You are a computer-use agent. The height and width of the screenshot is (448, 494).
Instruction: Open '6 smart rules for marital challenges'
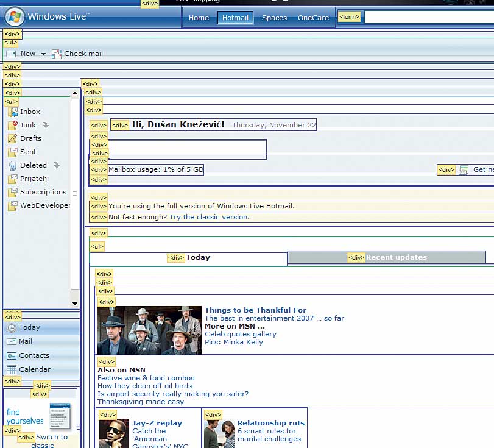click(269, 435)
